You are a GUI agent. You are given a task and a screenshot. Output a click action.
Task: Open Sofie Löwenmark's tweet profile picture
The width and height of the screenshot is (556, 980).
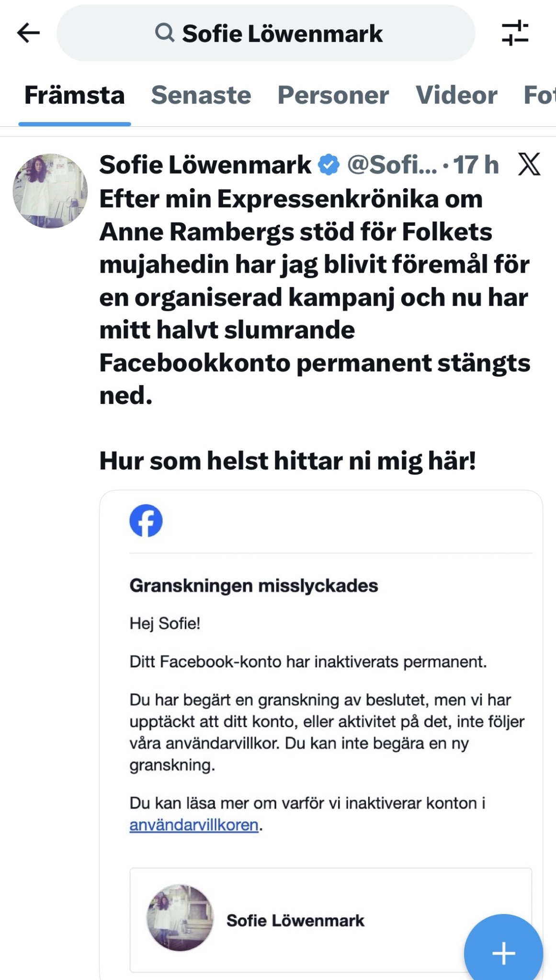coord(50,191)
